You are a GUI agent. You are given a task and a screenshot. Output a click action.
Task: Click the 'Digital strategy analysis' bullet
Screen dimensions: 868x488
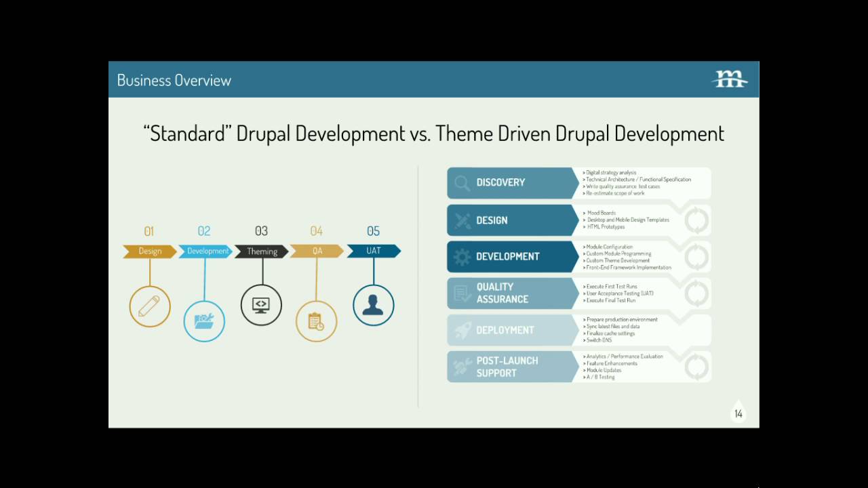coord(610,173)
